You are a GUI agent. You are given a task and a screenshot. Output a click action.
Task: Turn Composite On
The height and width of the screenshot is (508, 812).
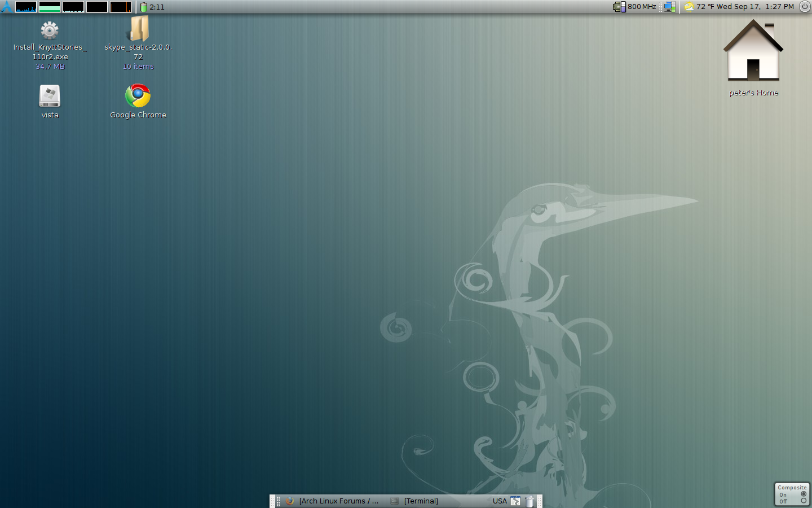pyautogui.click(x=804, y=494)
